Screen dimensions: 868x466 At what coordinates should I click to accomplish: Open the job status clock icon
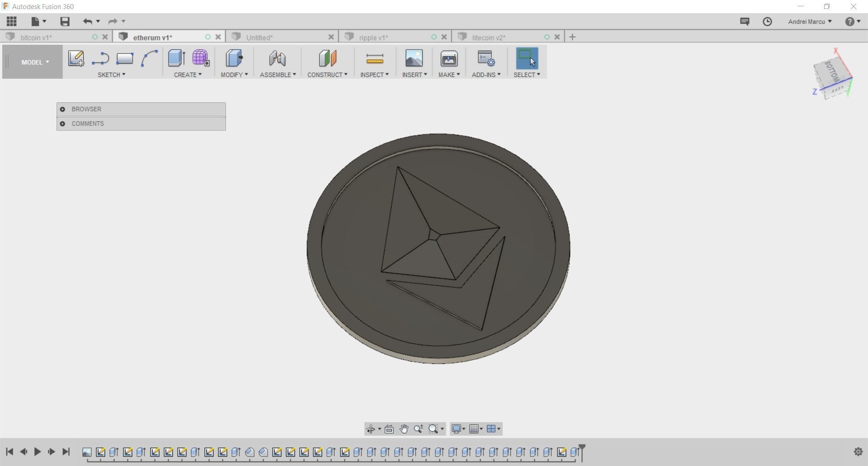click(x=767, y=21)
